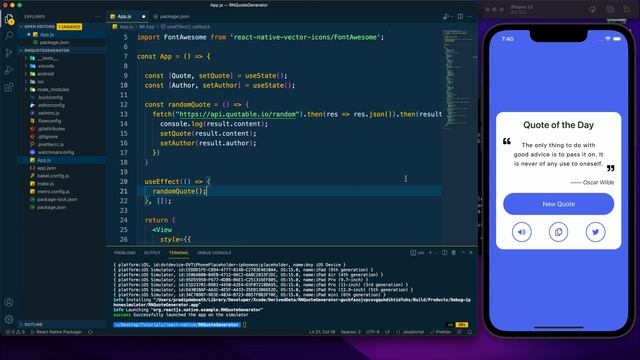Click the UTF-8 encoding status item
The width and height of the screenshot is (640, 360).
[x=373, y=332]
